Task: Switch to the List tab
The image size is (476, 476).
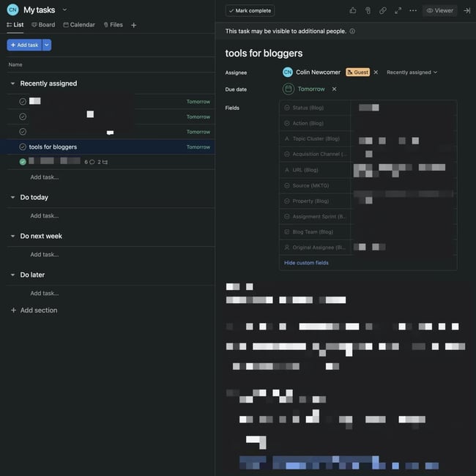Action: [15, 25]
